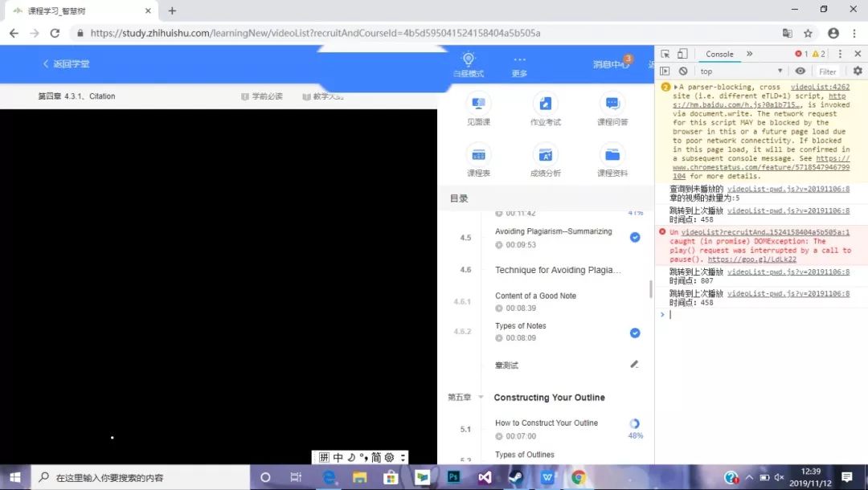
Task: Open 课程问答 course Q&A icon
Action: pyautogui.click(x=612, y=104)
